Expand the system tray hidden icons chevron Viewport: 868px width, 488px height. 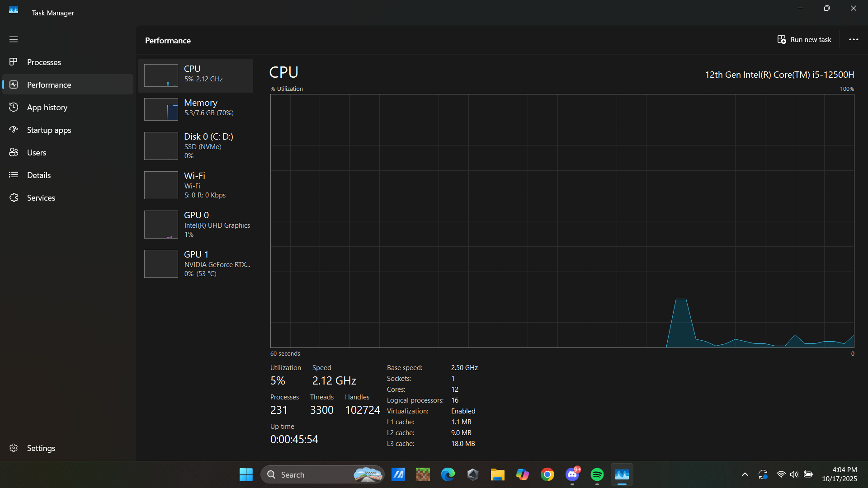745,474
